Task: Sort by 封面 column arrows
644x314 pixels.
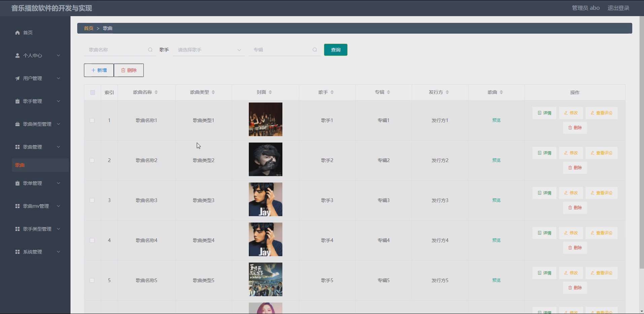Action: click(x=271, y=92)
